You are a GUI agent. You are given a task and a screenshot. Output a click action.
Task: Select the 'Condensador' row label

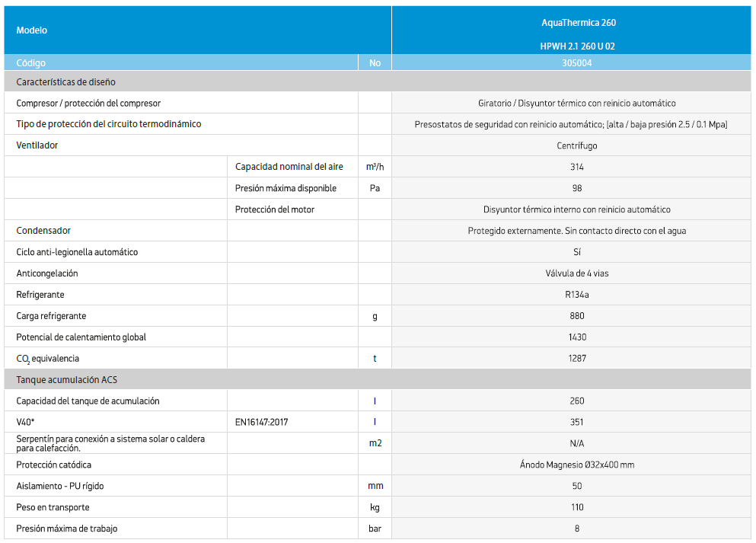[43, 231]
